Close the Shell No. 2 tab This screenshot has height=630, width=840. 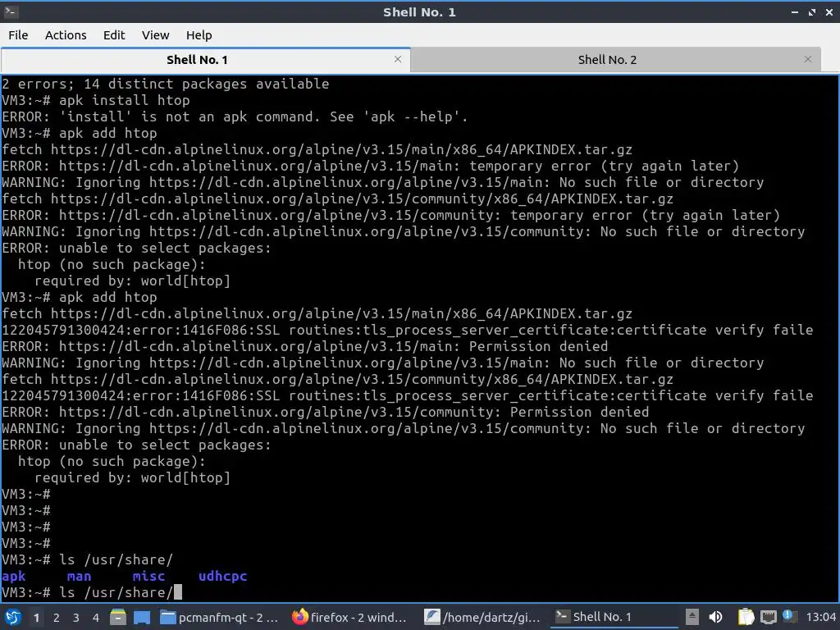click(808, 59)
